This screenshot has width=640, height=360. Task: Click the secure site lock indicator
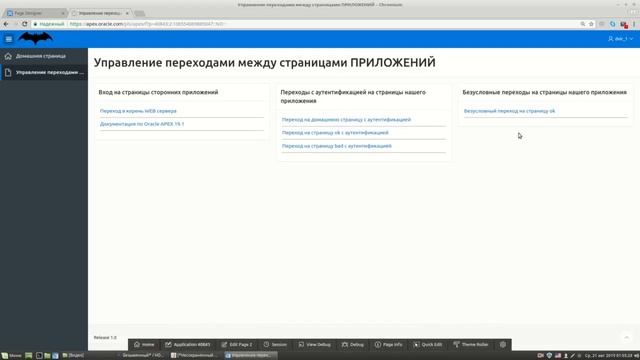point(49,24)
